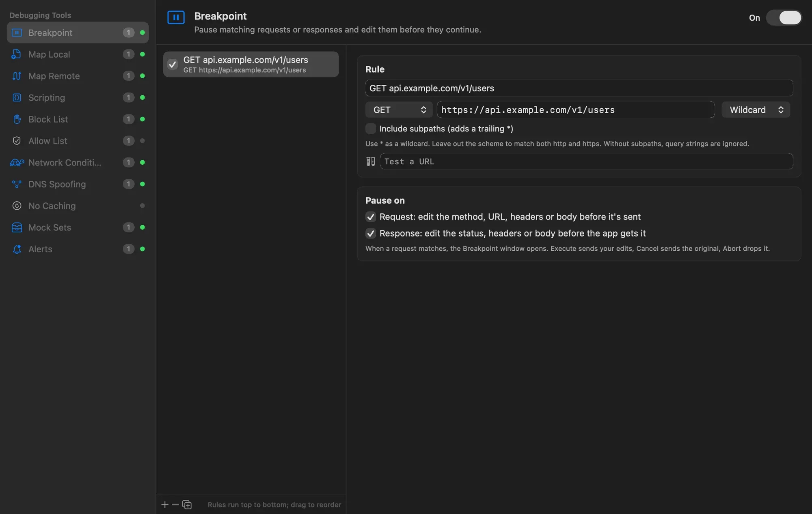Click the Block List hand icon

pos(17,119)
